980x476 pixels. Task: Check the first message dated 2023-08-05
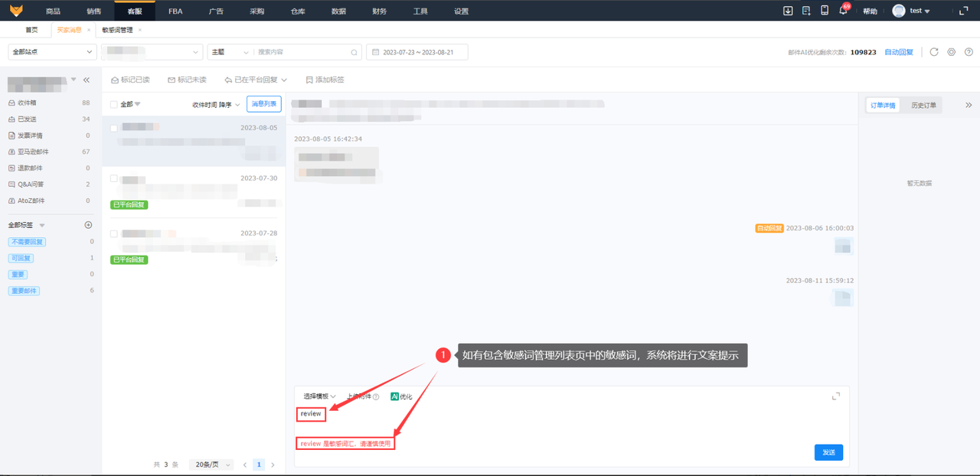(x=114, y=128)
